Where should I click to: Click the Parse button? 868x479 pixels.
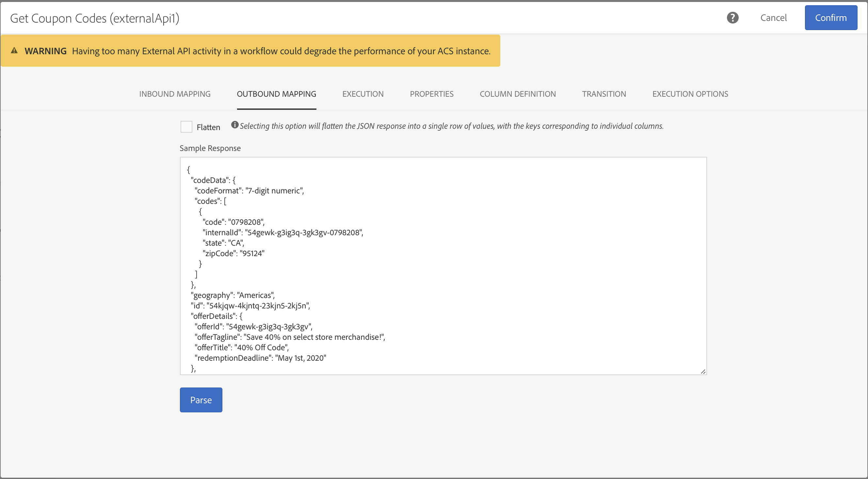pyautogui.click(x=201, y=400)
